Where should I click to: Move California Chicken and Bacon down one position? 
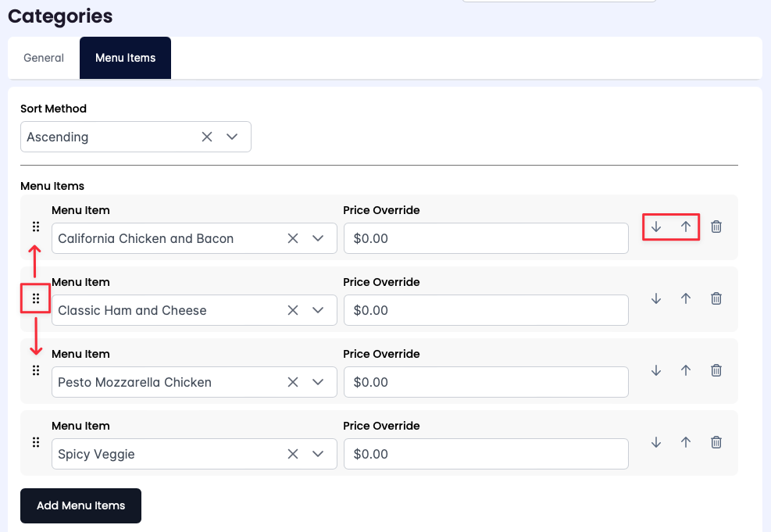point(655,226)
